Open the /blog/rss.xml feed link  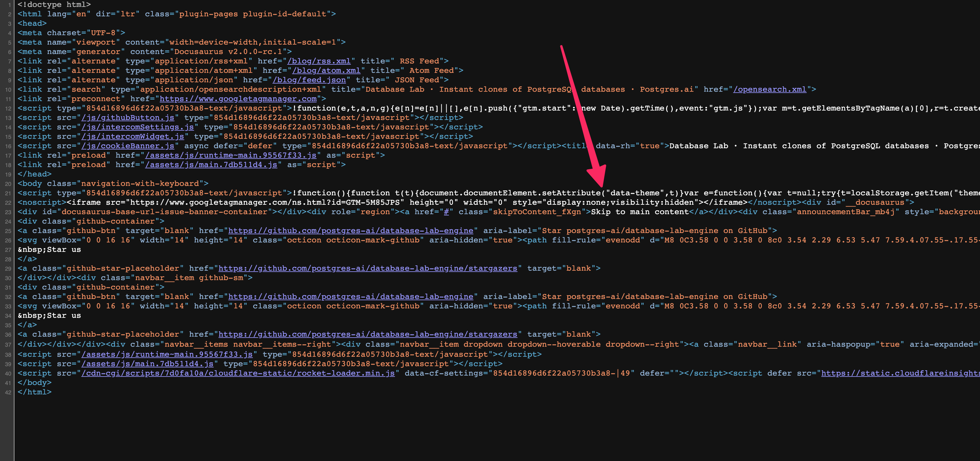[319, 61]
